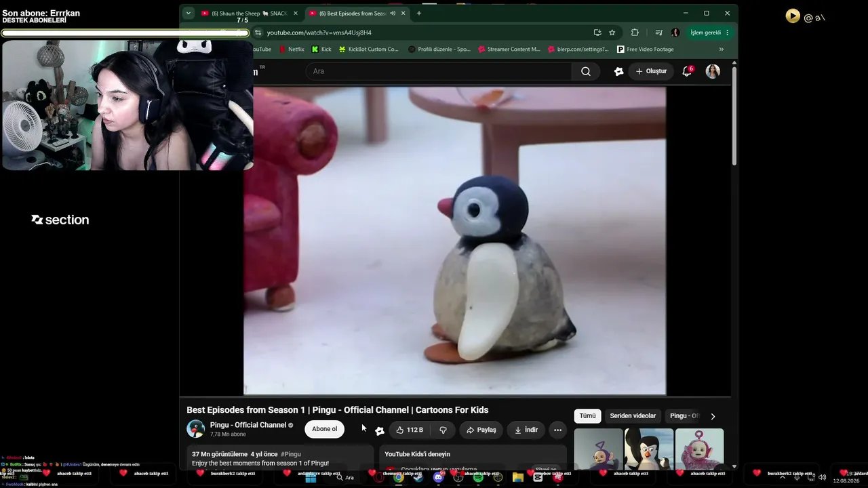Image resolution: width=868 pixels, height=488 pixels.
Task: Open CapCut from the taskbar
Action: coord(538,477)
